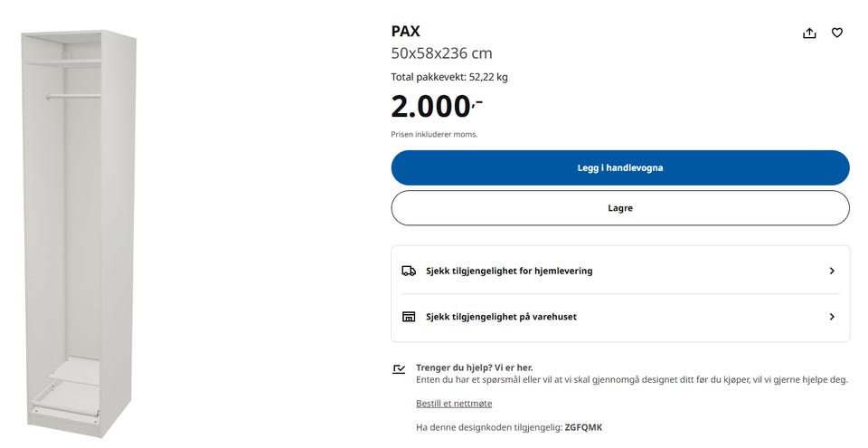
Task: Click the share icon next to PAX
Action: 809,33
